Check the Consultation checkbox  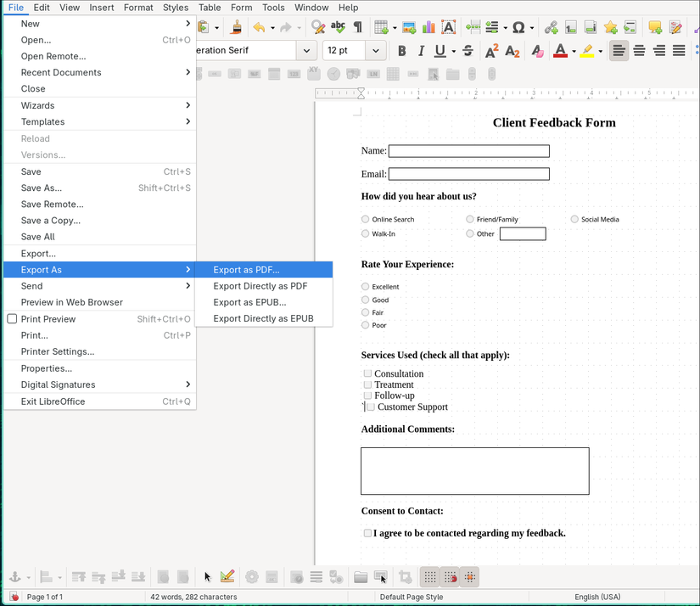369,373
